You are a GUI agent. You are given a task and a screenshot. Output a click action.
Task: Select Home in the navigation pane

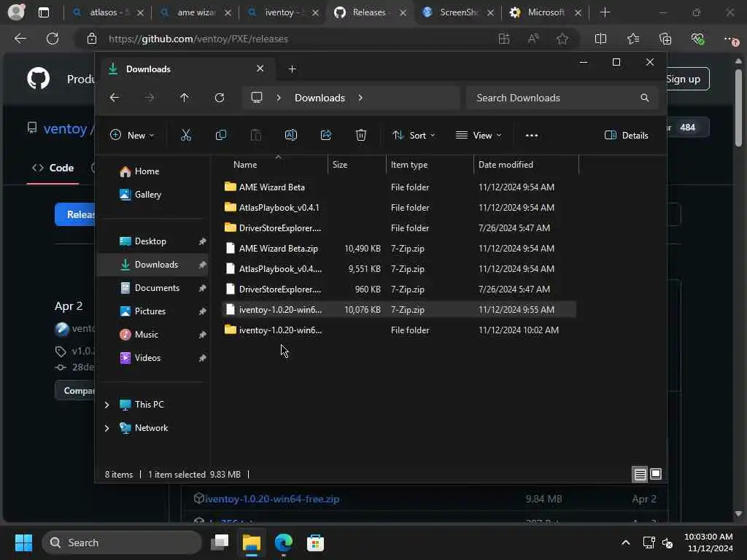click(147, 171)
